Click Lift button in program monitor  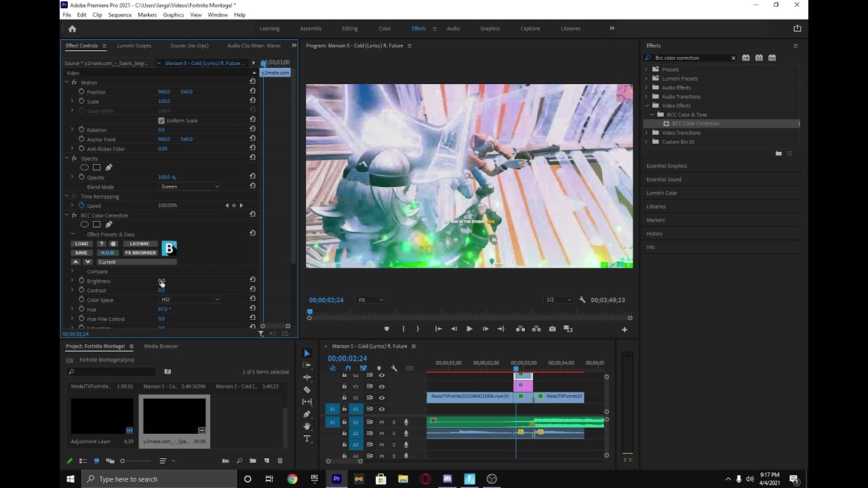coord(520,329)
